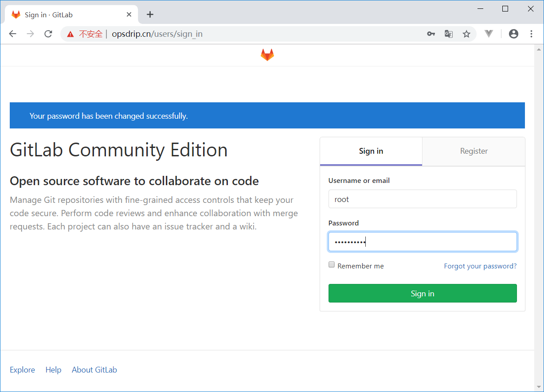
Task: Switch to the Sign in tab
Action: point(371,151)
